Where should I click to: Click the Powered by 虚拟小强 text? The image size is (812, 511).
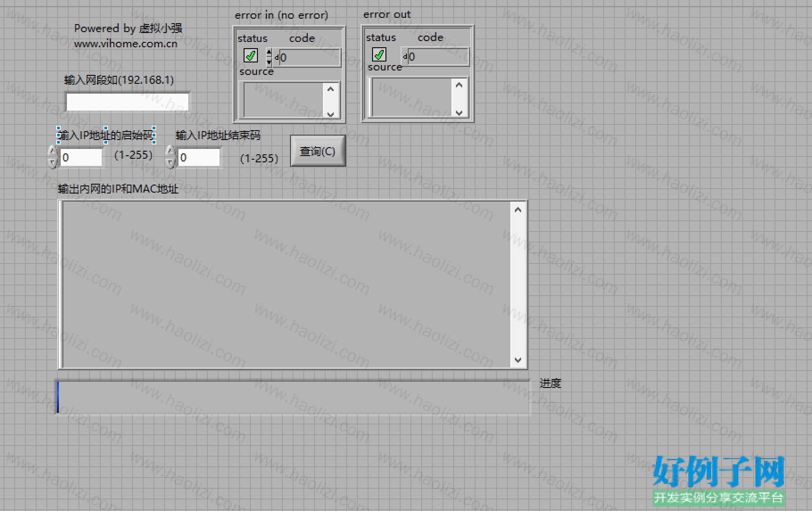point(128,28)
